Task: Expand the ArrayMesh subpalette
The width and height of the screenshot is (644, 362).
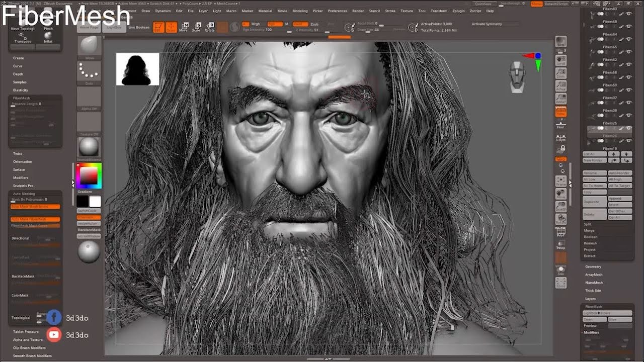Action: pyautogui.click(x=594, y=275)
